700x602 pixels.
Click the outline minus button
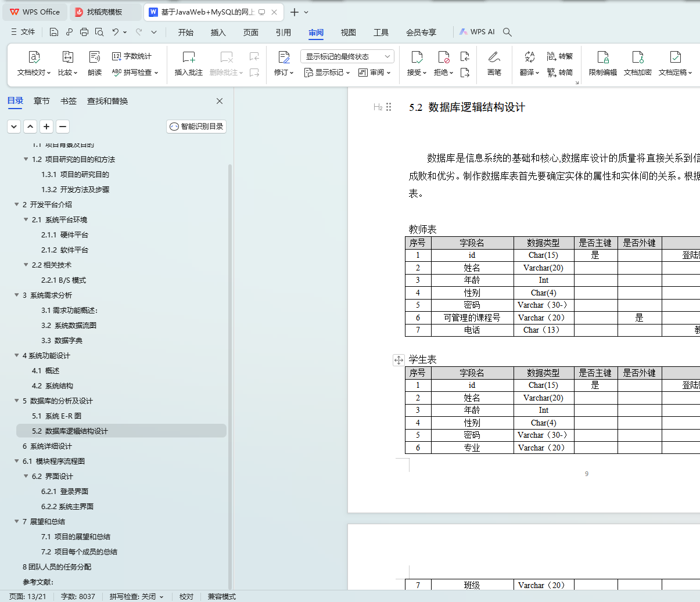point(63,127)
